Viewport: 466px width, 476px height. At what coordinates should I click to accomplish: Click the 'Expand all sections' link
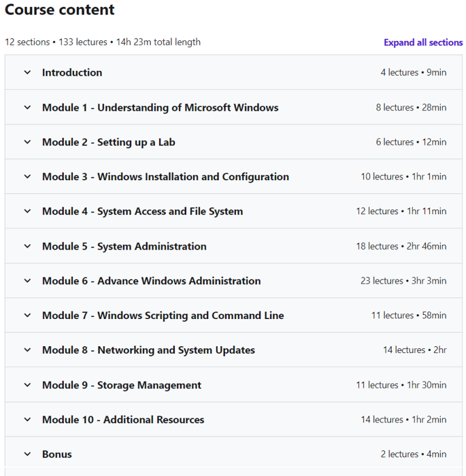click(422, 42)
